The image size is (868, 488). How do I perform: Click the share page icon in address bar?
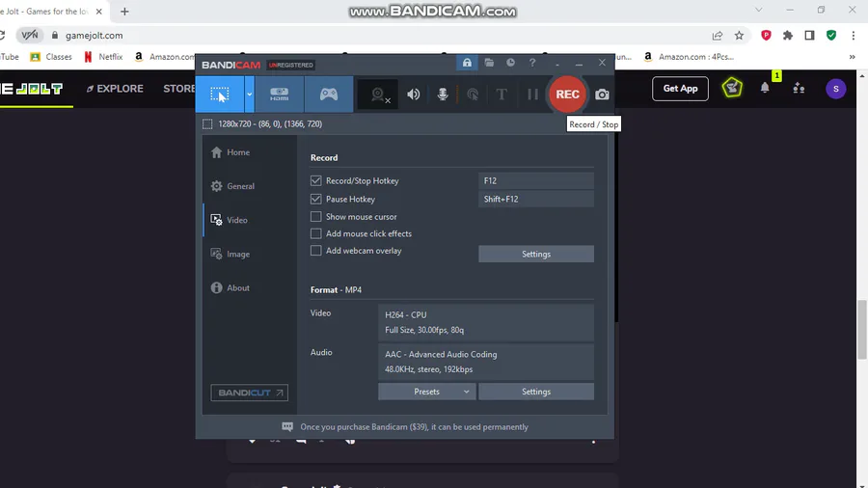718,36
